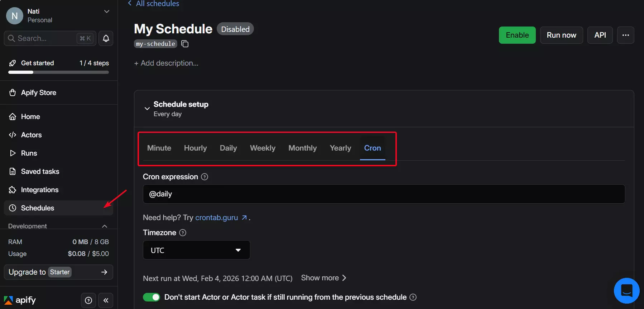Switch to the Monthly tab
Screen dimensions: 644x309
[303, 148]
